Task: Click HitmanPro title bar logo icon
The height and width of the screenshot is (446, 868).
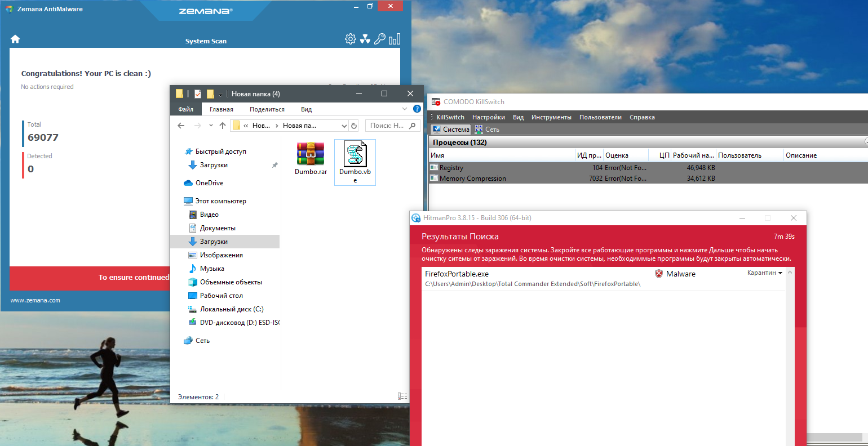Action: click(416, 218)
